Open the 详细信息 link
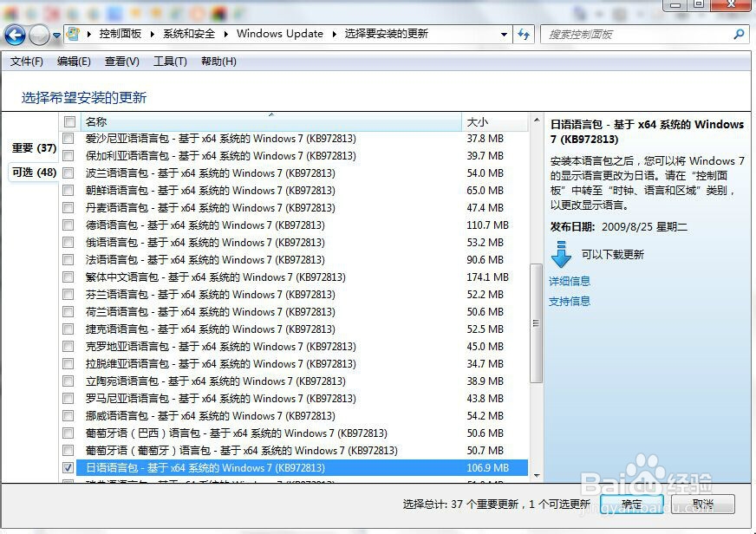Screen dimensions: 756x534 click(x=570, y=281)
